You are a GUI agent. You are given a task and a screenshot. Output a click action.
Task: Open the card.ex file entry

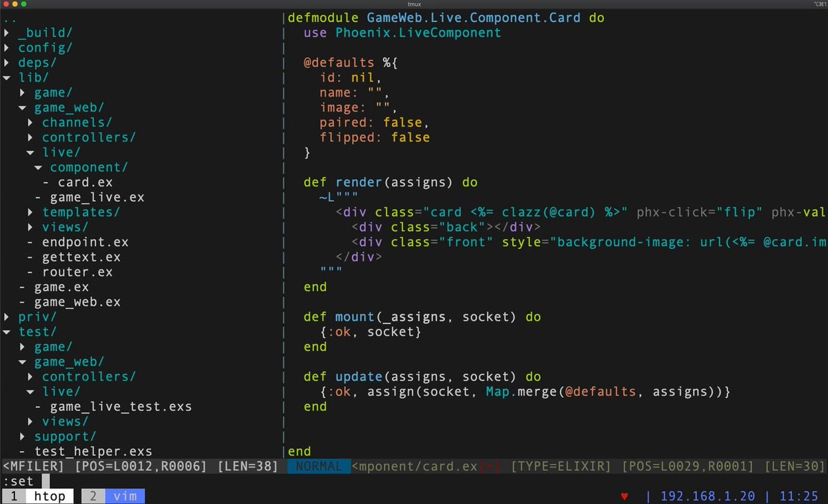pos(85,183)
